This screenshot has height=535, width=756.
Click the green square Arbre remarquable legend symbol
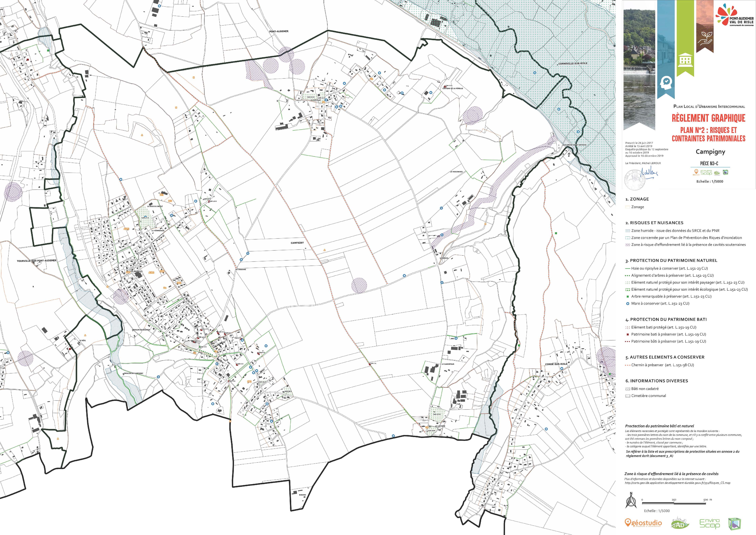(x=628, y=297)
